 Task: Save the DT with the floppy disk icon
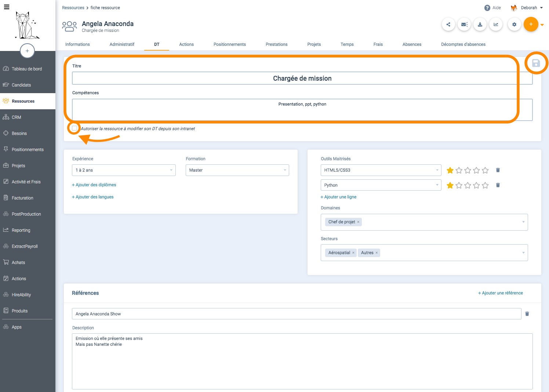pos(536,63)
